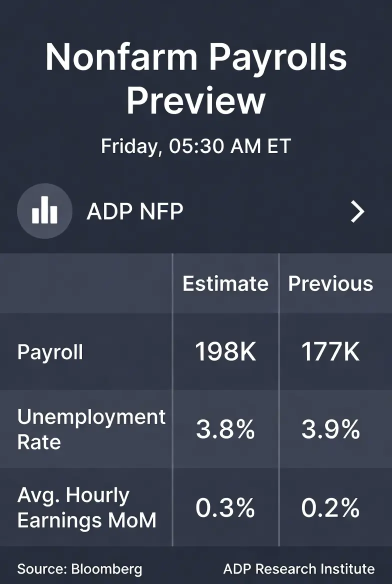Image resolution: width=392 pixels, height=584 pixels.
Task: Open the ADP Research Institute link
Action: [299, 569]
